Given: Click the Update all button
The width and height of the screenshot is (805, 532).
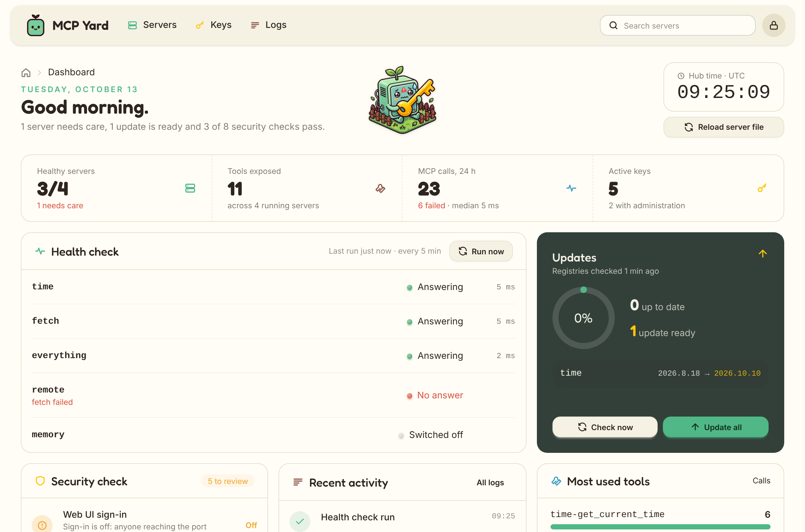Looking at the screenshot, I should (x=715, y=427).
